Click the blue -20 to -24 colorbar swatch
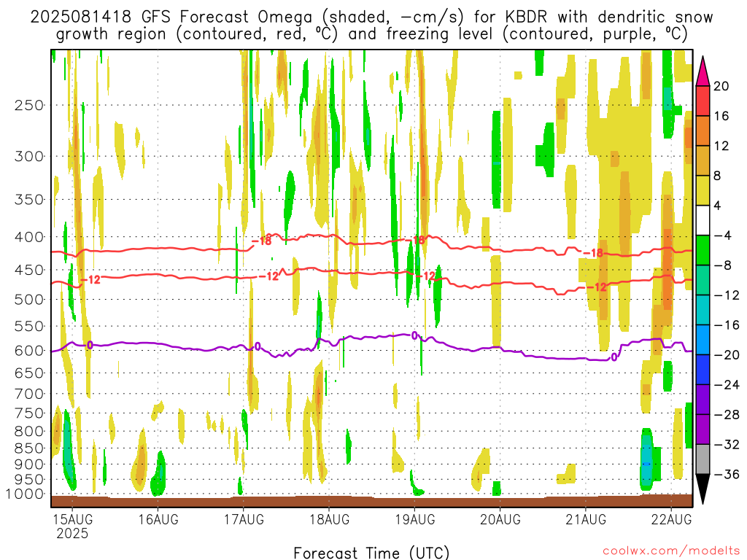This screenshot has height=560, width=747. [x=703, y=370]
